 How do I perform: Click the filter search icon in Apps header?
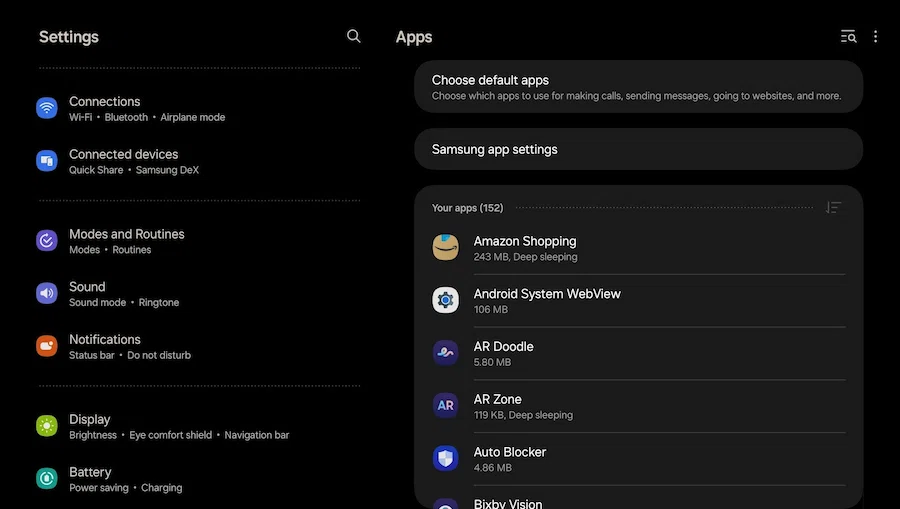[848, 37]
